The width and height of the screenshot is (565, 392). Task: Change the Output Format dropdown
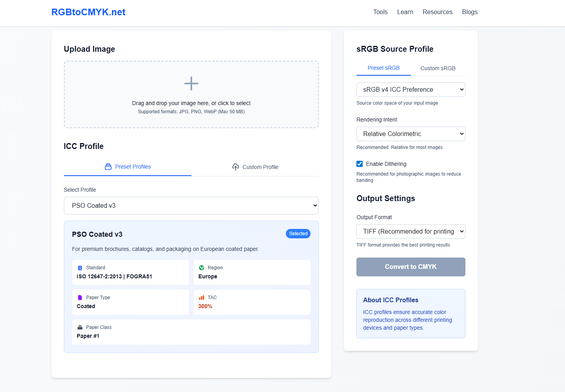click(411, 232)
